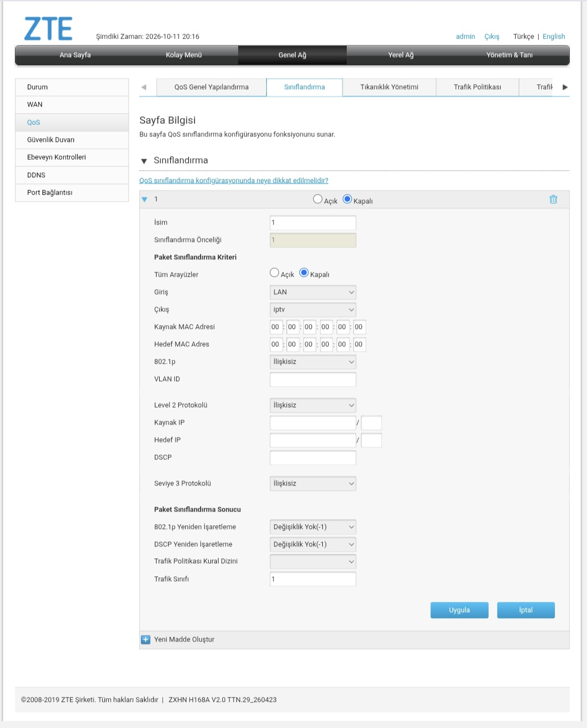Select WAN in the sidebar

(72, 104)
